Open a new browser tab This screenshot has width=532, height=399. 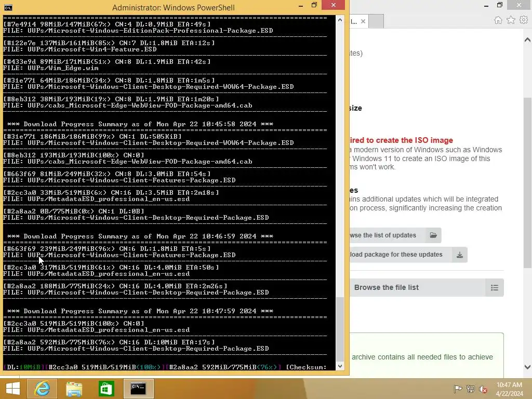tap(376, 21)
